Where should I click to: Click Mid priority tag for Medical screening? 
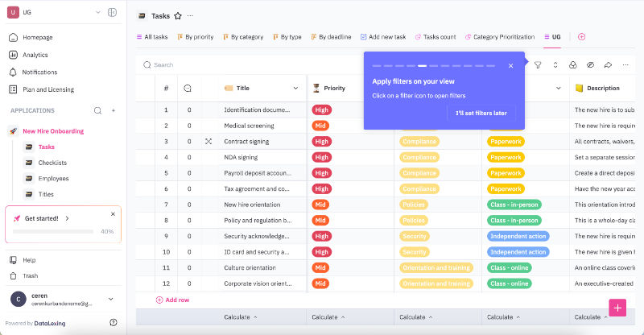pyautogui.click(x=320, y=126)
